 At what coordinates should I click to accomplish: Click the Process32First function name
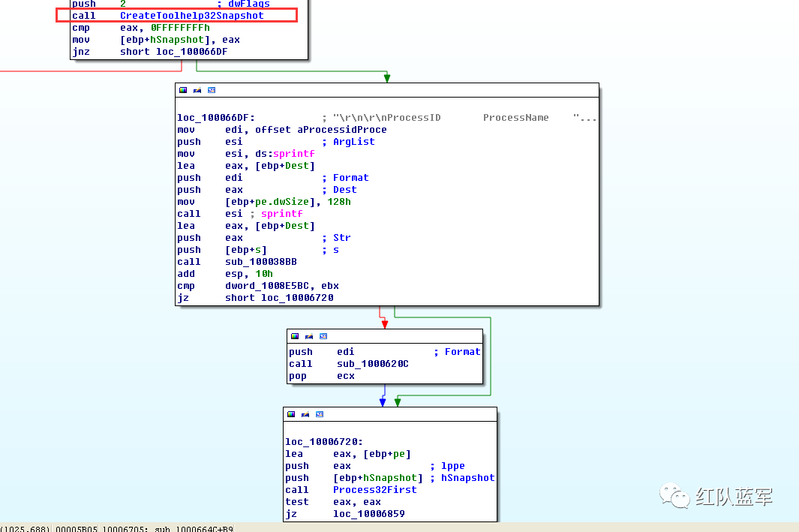coord(374,490)
